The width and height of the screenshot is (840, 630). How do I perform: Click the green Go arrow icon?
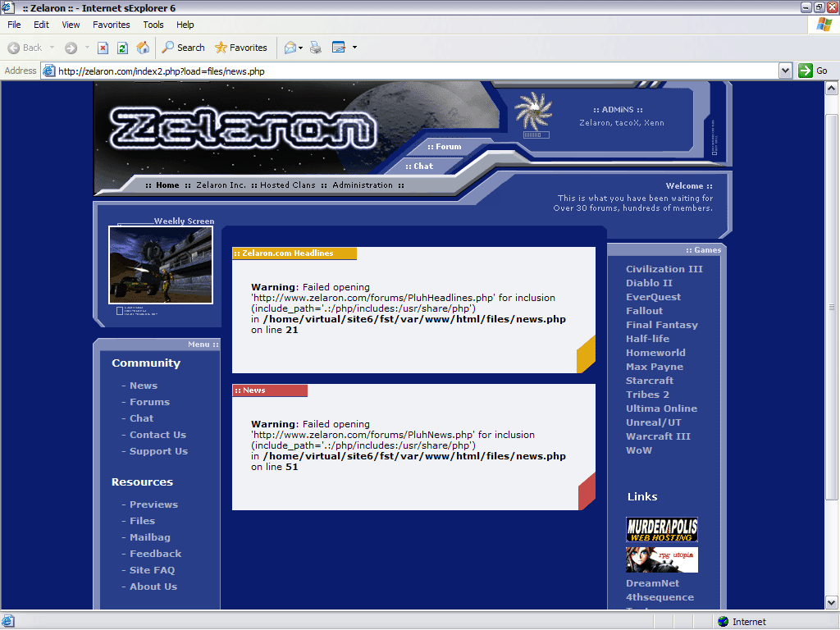(806, 71)
